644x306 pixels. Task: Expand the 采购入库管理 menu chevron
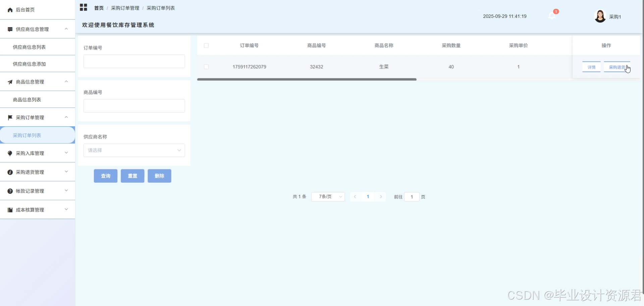(66, 153)
